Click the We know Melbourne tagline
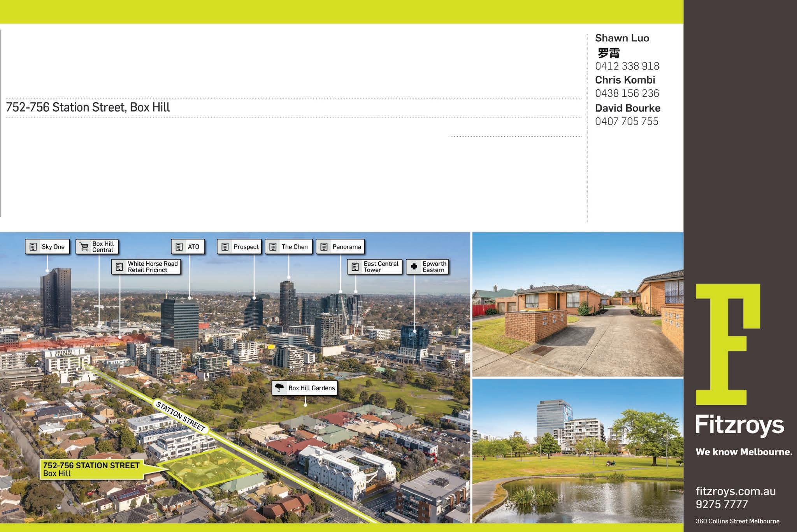This screenshot has height=532, width=797. pyautogui.click(x=744, y=452)
